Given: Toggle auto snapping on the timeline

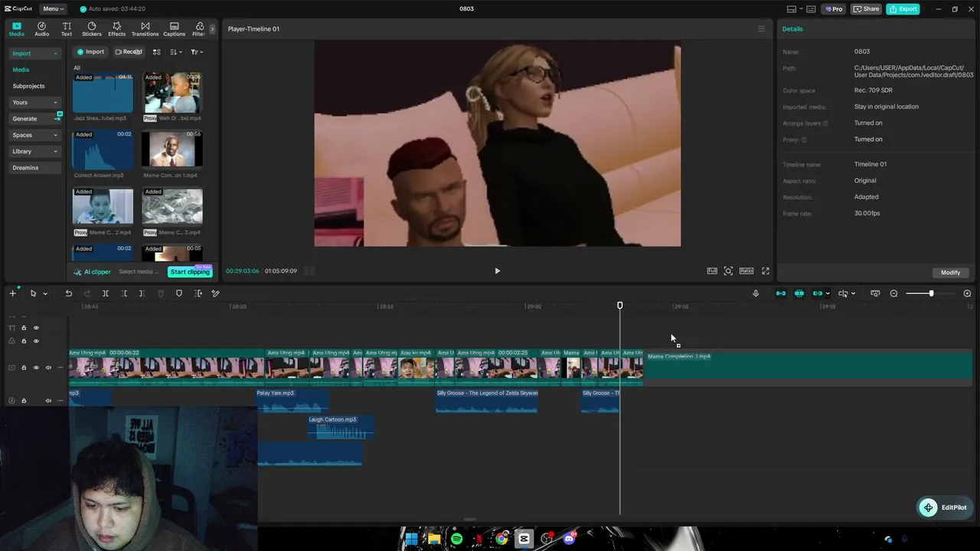Looking at the screenshot, I should [799, 293].
